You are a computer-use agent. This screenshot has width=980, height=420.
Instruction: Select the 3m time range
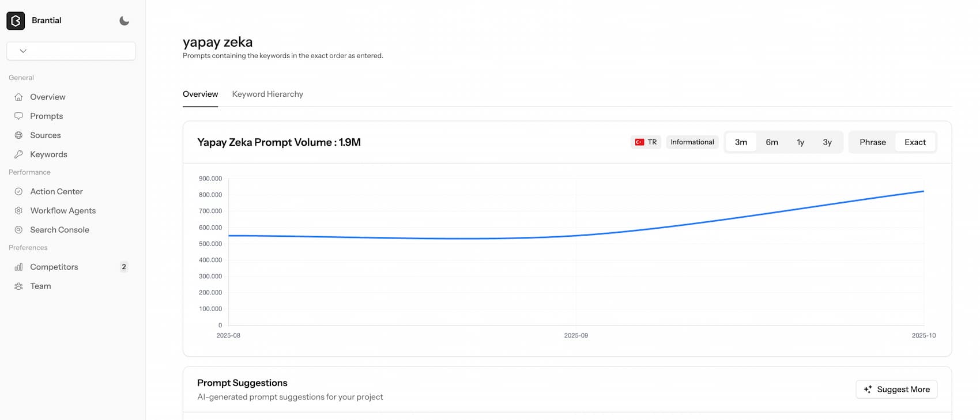(741, 142)
